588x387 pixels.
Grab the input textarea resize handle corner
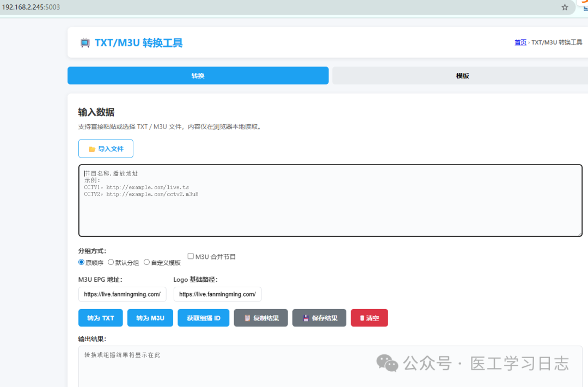tap(579, 234)
